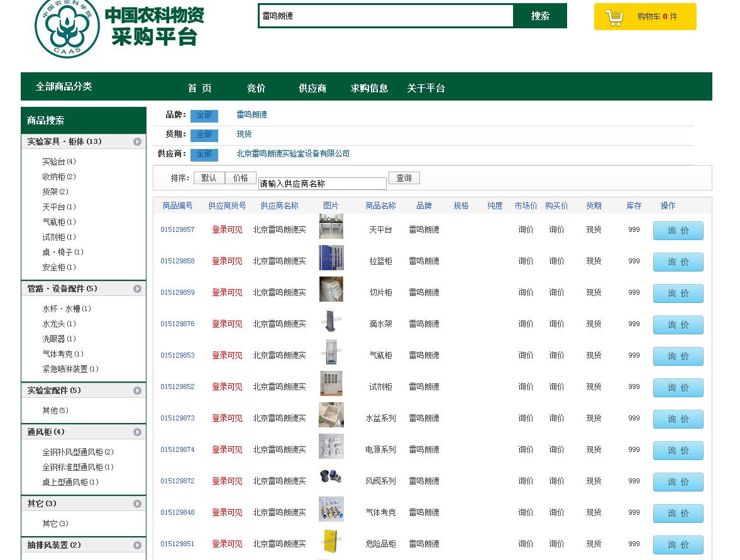Screen dimensions: 740x560
Task: Select 货架 (2) subcategory
Action: point(55,192)
